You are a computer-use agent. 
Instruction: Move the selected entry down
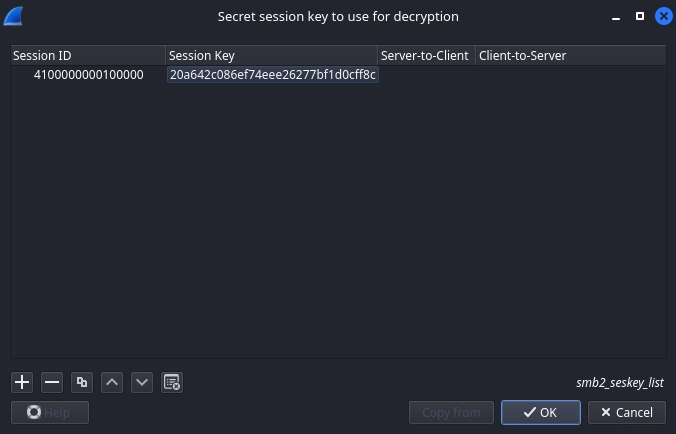(x=142, y=382)
